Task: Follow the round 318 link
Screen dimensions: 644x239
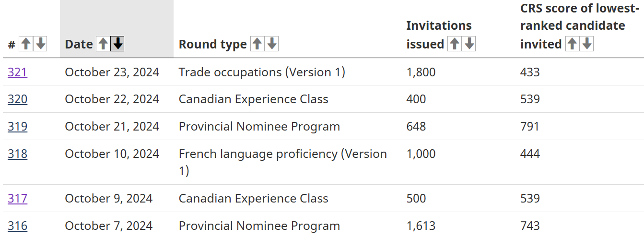Action: pos(17,154)
